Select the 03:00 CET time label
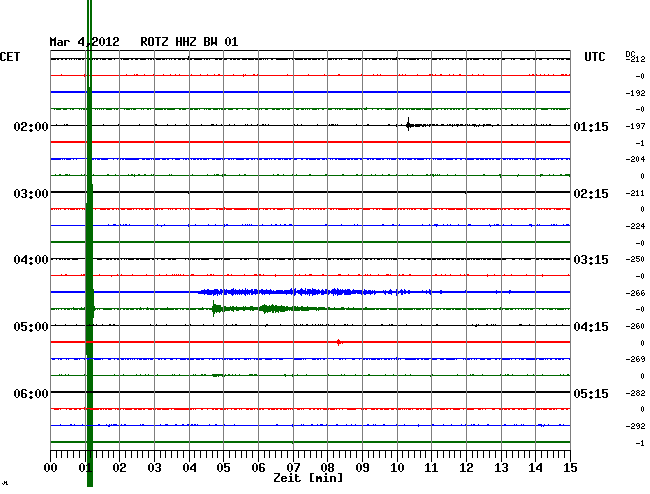Screen dimensions: 650x494 (31, 194)
